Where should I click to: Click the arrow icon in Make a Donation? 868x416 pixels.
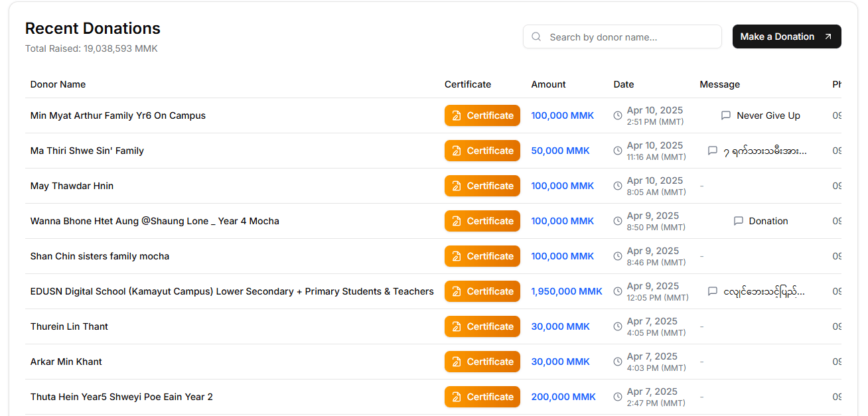coord(828,36)
